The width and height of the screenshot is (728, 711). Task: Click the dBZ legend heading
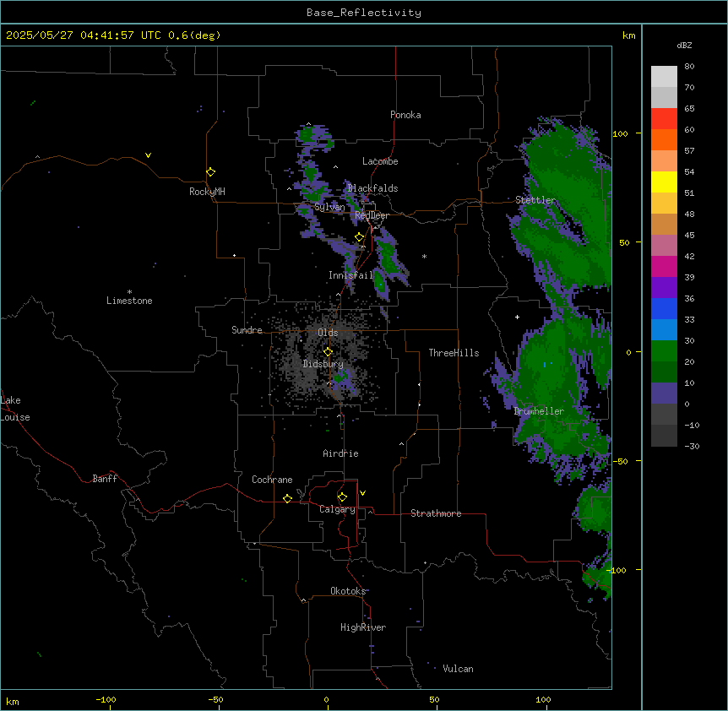(684, 46)
